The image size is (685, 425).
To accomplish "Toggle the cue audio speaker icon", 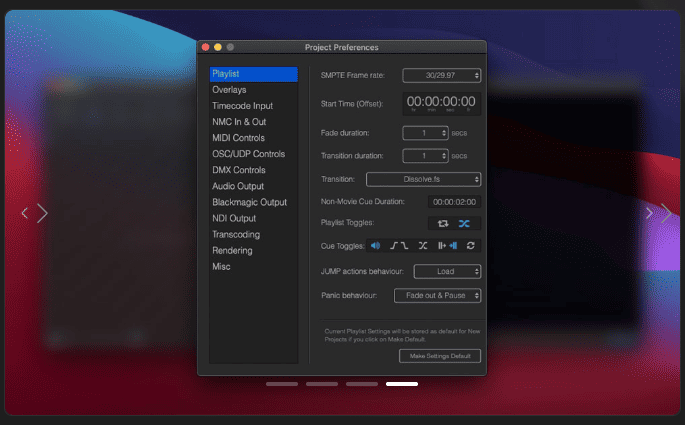I will point(375,245).
